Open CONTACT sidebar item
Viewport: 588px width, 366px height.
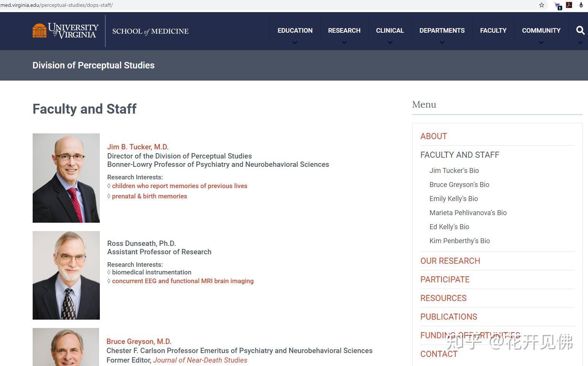tap(439, 354)
